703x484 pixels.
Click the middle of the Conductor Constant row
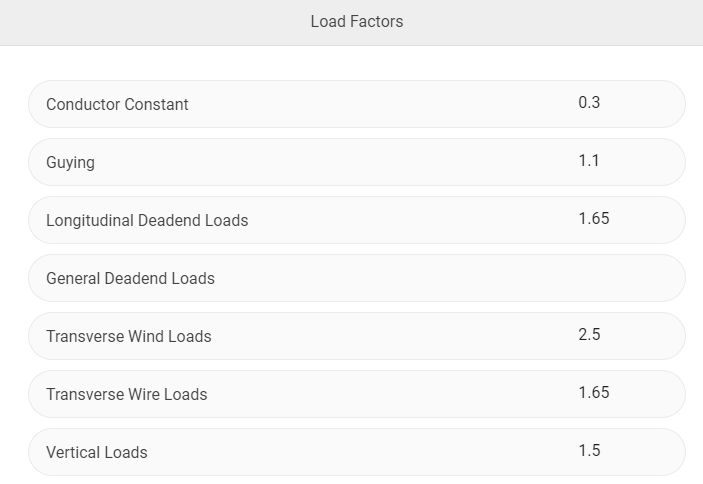click(x=357, y=104)
